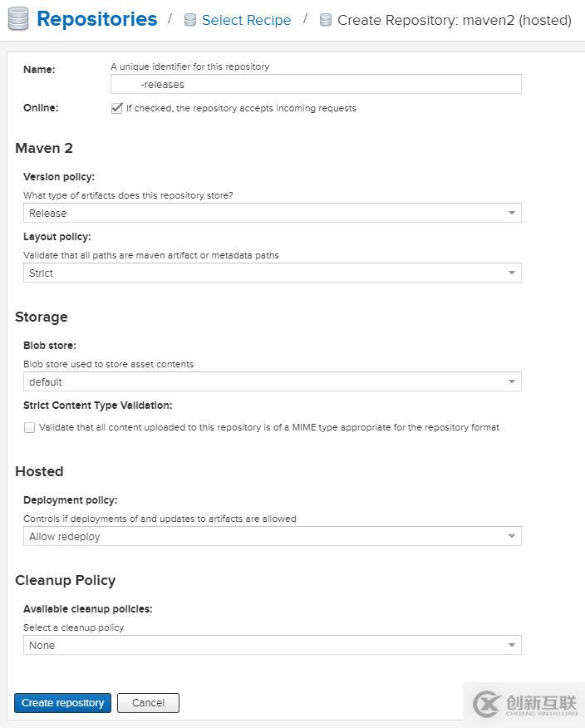
Task: Navigate to Repositories breadcrumb
Action: click(x=96, y=19)
